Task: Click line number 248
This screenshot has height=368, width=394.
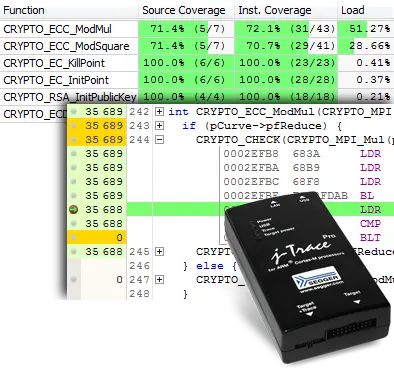Action: pyautogui.click(x=139, y=294)
